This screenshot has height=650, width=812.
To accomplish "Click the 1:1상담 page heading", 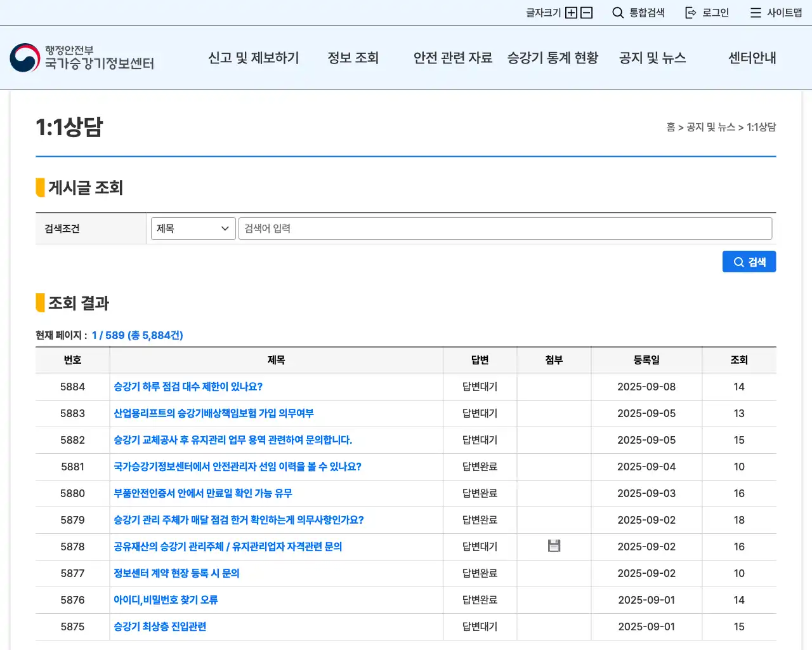I will [x=69, y=127].
